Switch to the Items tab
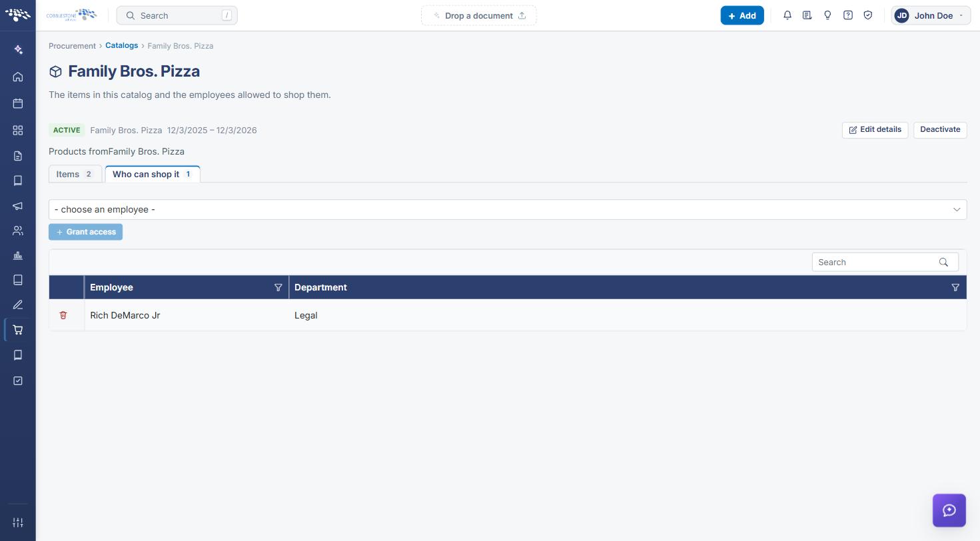Viewport: 980px width, 541px height. (75, 174)
